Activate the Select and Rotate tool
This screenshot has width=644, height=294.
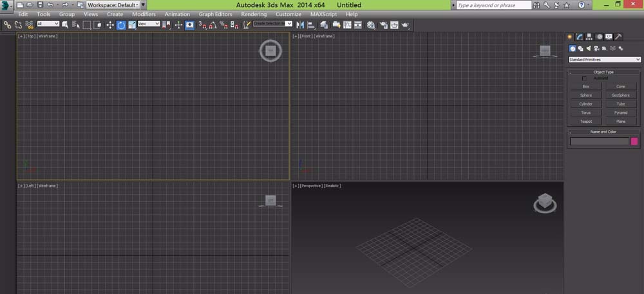[120, 25]
